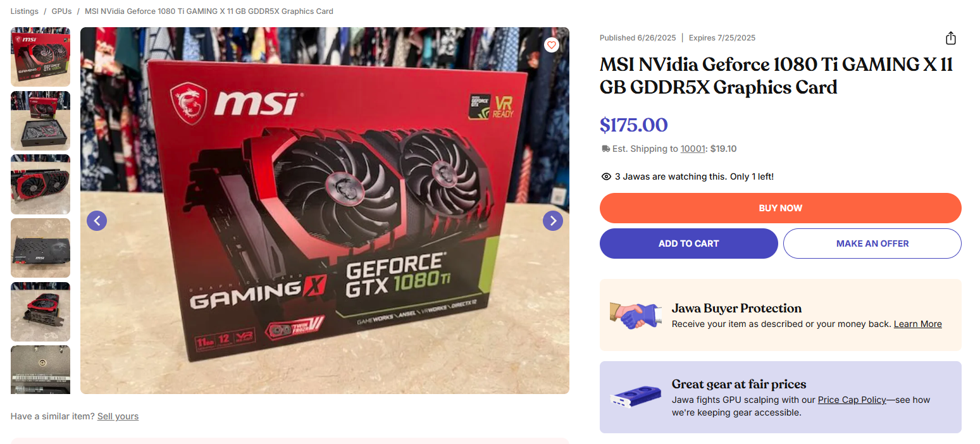This screenshot has width=980, height=444.
Task: Click the BUY NOW button
Action: click(x=781, y=208)
